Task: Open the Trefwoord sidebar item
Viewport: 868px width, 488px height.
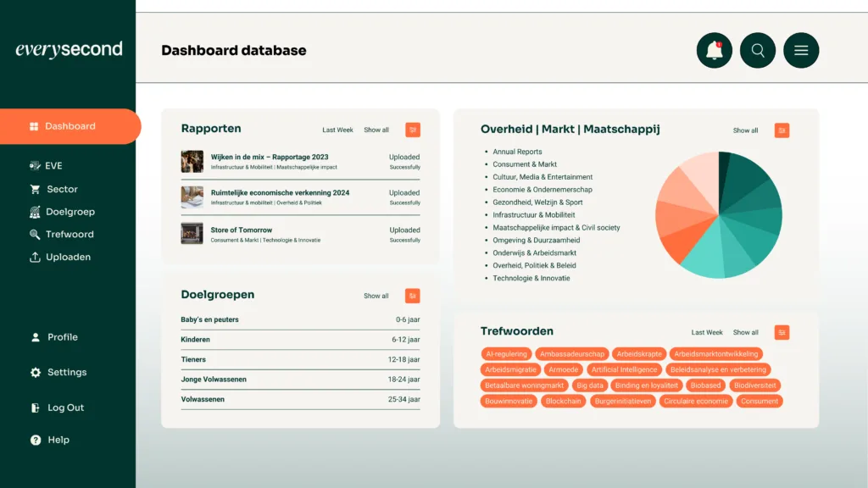Action: tap(70, 234)
